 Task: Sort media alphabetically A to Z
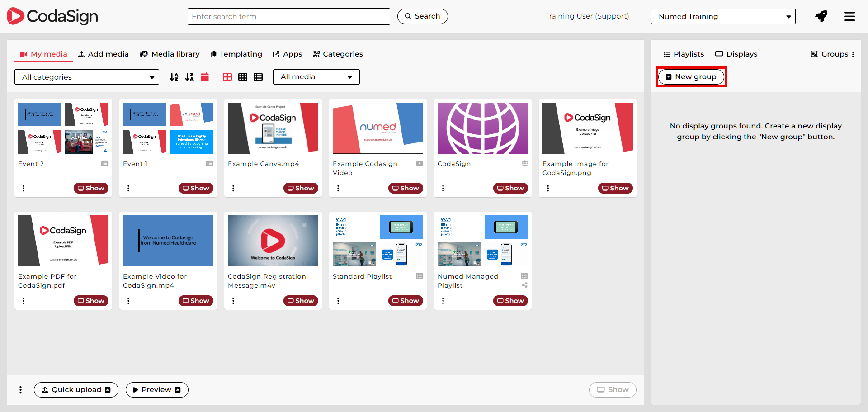(174, 77)
